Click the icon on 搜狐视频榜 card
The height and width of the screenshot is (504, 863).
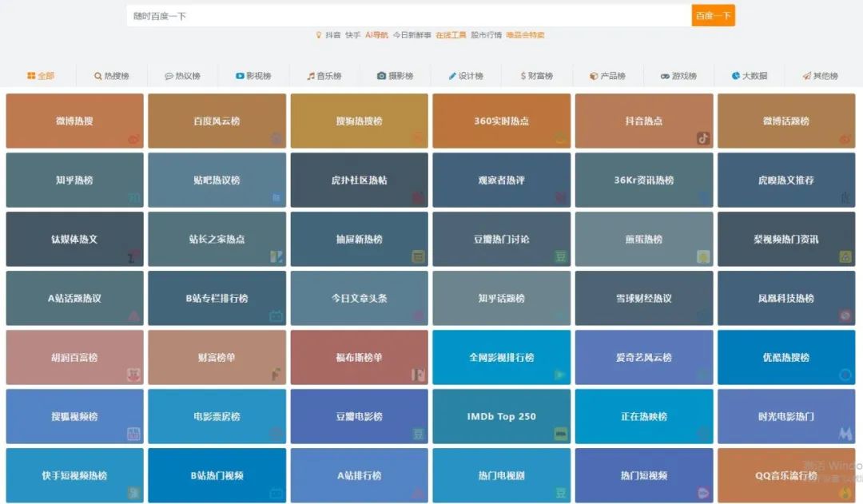click(x=133, y=434)
